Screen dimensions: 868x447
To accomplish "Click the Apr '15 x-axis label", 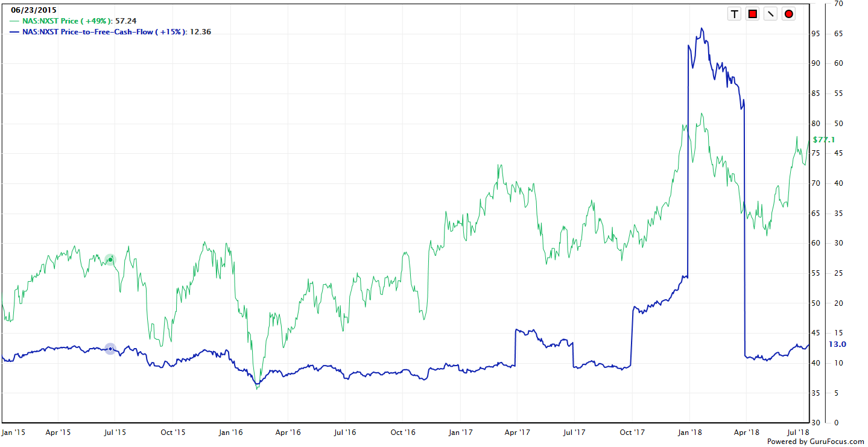I will 59,432.
